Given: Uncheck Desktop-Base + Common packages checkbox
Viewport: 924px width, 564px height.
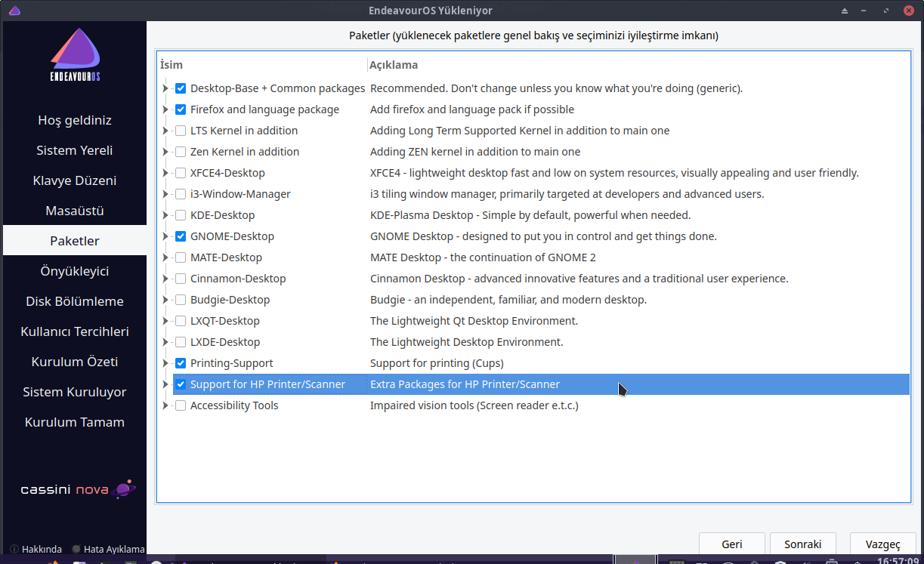Looking at the screenshot, I should tap(181, 88).
